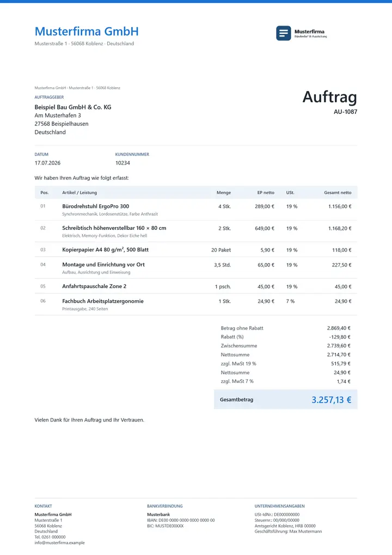Select item Fachbuch Arbeitsplatzergonomie
This screenshot has height=555, width=392.
tap(103, 301)
